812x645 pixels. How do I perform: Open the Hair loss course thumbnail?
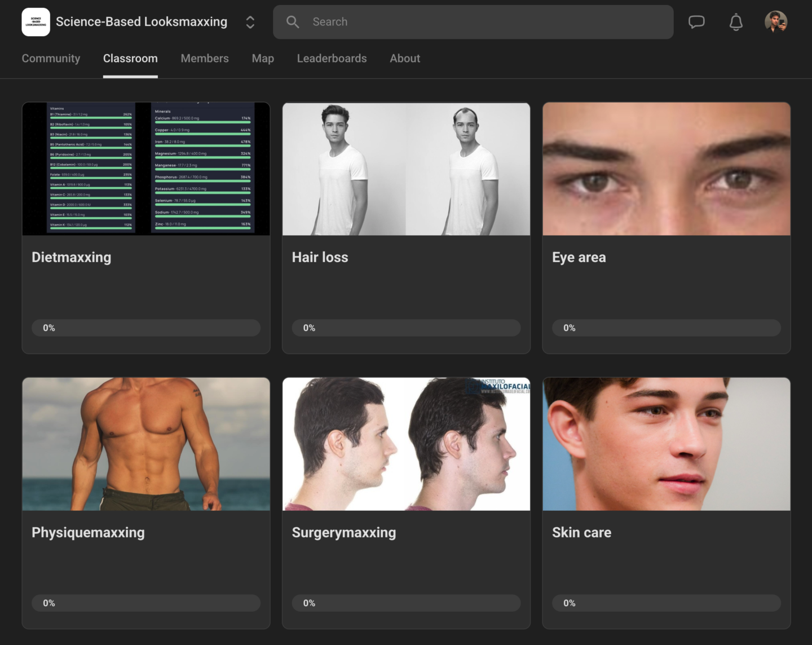click(406, 169)
